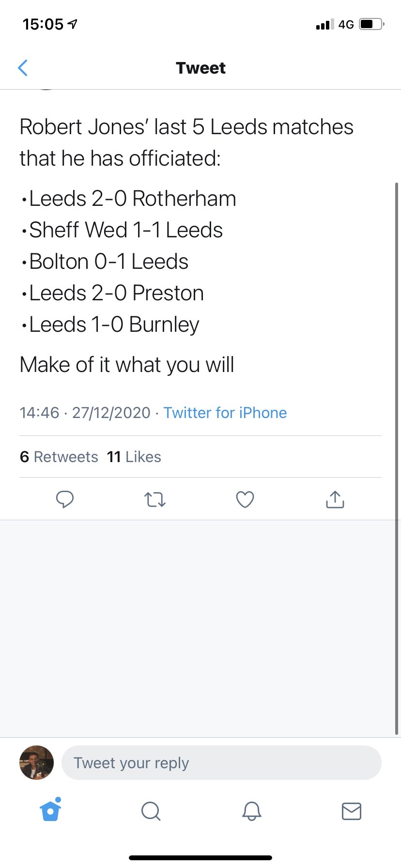Open the Notifications bell tab
Screen dimensions: 401x868
pos(252,810)
